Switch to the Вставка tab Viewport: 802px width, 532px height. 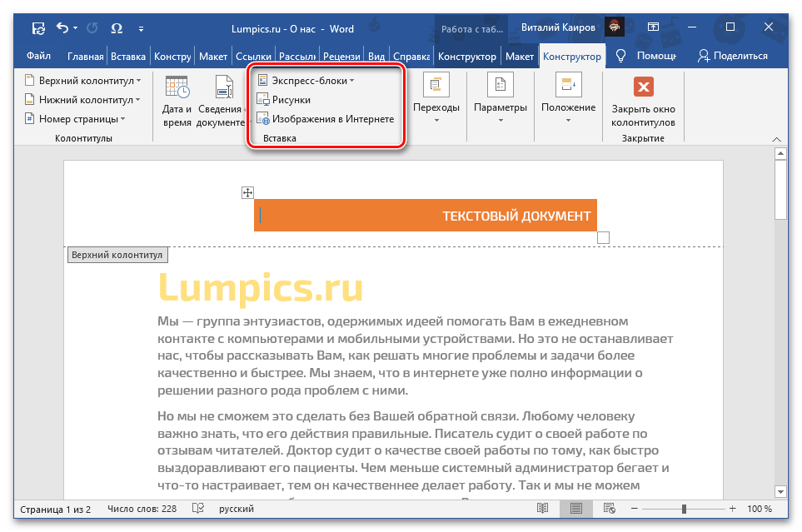pos(128,57)
